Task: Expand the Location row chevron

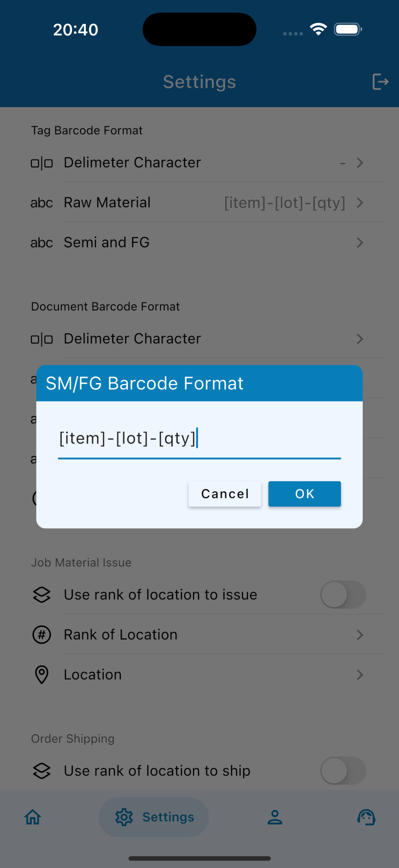Action: (x=360, y=675)
